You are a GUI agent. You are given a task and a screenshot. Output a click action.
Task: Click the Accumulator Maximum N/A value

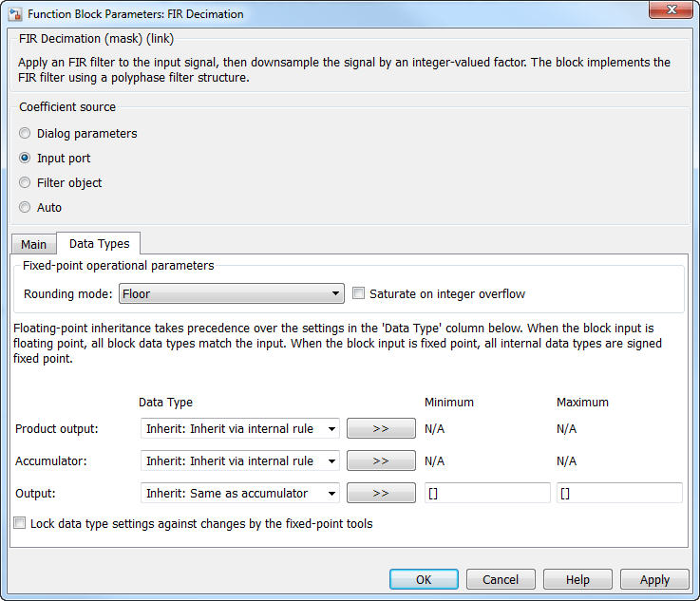[566, 460]
